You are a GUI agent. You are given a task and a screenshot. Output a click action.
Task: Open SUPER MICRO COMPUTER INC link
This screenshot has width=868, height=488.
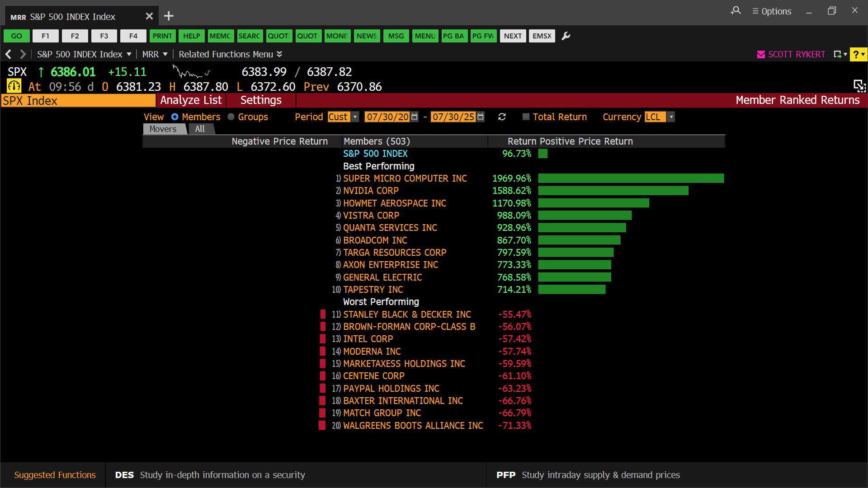(x=405, y=178)
